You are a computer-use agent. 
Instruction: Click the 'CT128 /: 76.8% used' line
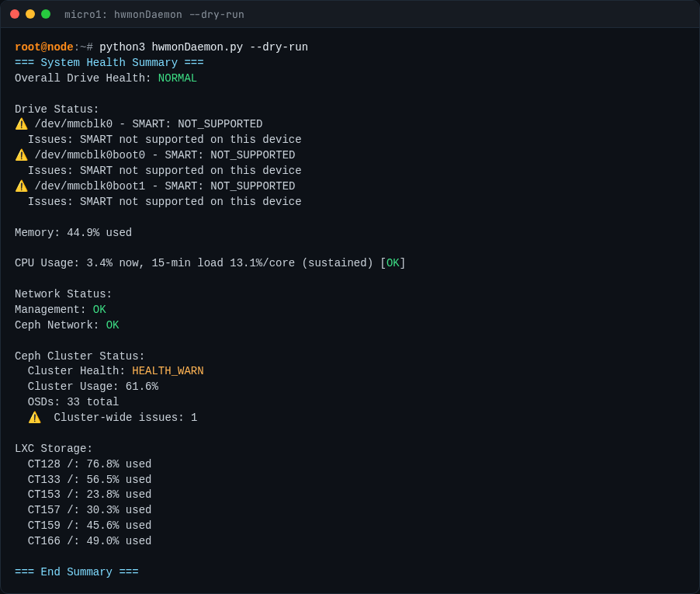(x=89, y=464)
